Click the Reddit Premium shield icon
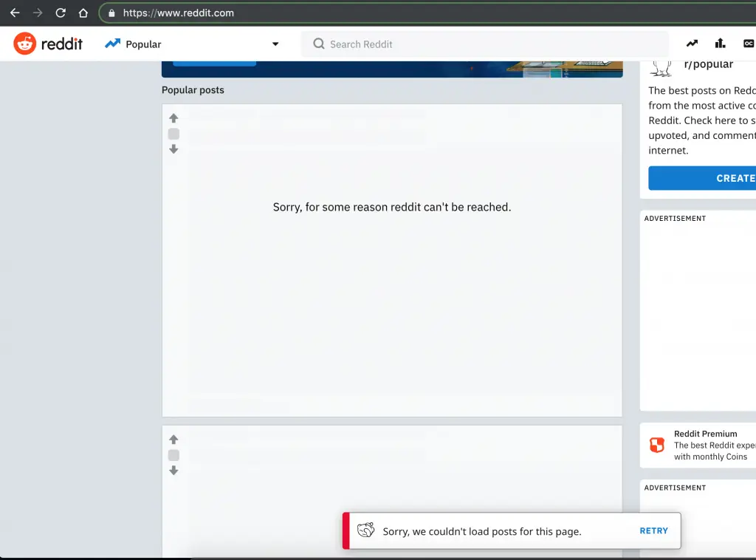 click(x=658, y=445)
